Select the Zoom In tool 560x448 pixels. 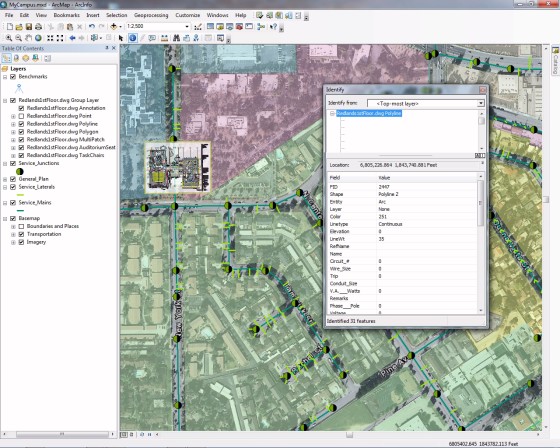click(x=9, y=38)
